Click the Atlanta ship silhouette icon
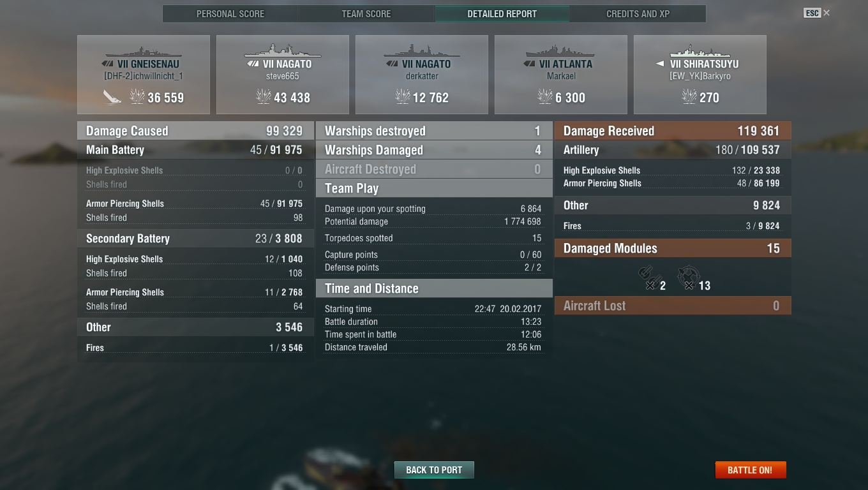868x490 pixels. point(560,51)
